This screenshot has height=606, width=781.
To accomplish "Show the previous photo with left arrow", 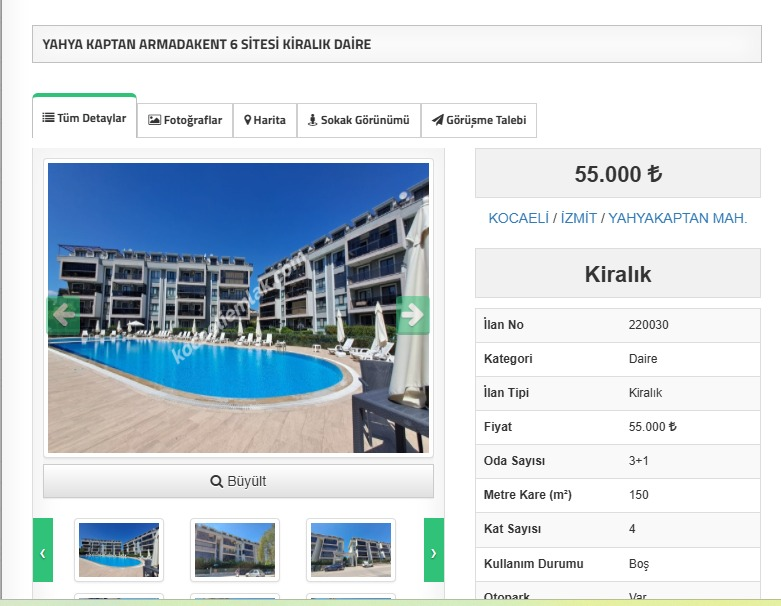I will [64, 315].
